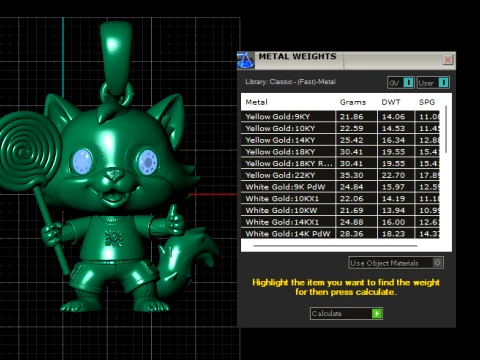Click the character's right blue gem eye

click(147, 162)
